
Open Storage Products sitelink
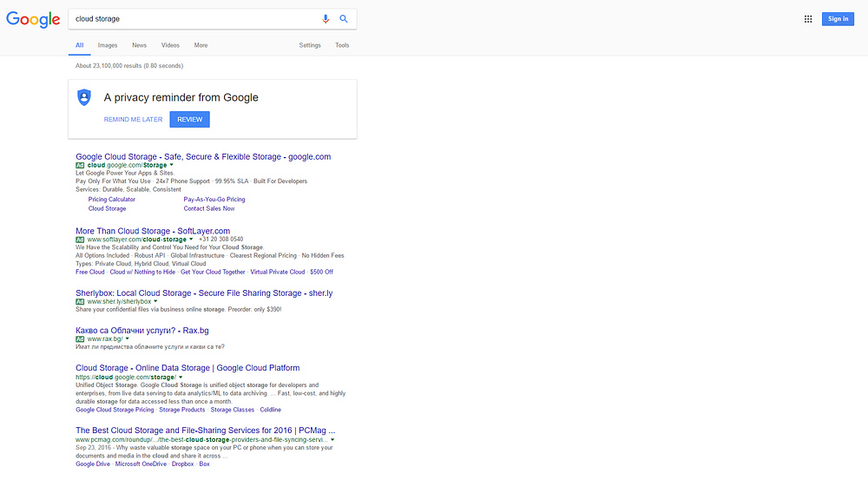(x=182, y=410)
